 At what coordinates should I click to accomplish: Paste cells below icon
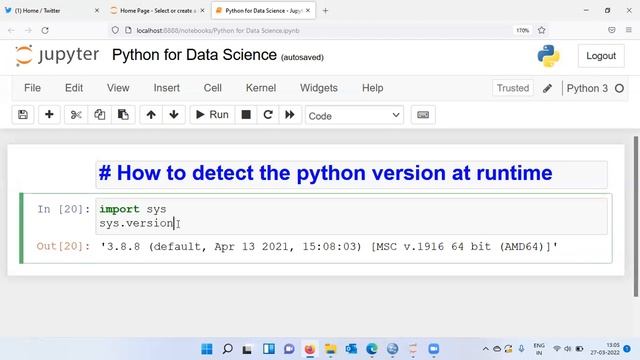pyautogui.click(x=123, y=115)
